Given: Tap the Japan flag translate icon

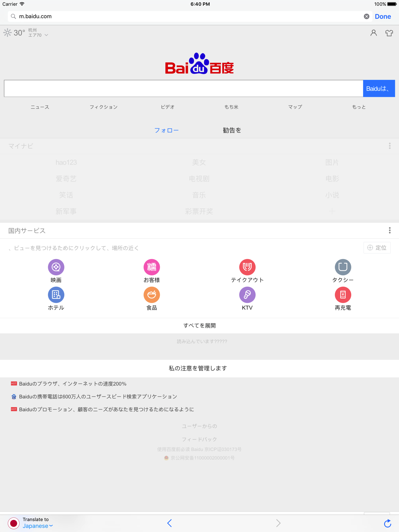Looking at the screenshot, I should click(14, 523).
